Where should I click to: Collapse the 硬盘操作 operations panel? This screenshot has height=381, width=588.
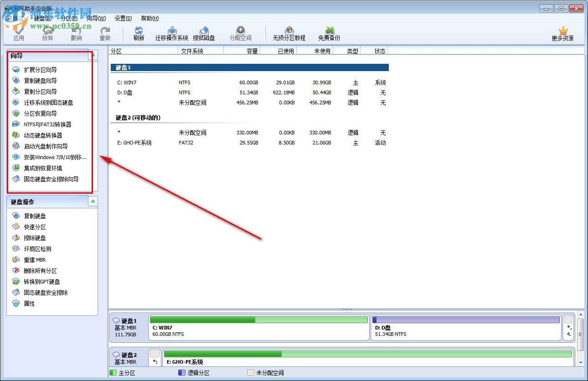93,201
